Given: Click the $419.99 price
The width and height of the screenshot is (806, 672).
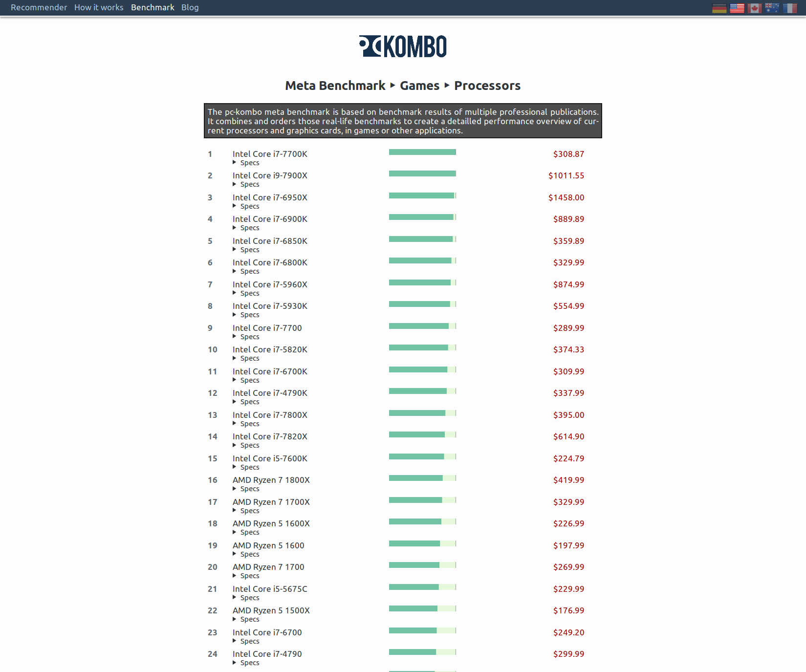Looking at the screenshot, I should [568, 480].
